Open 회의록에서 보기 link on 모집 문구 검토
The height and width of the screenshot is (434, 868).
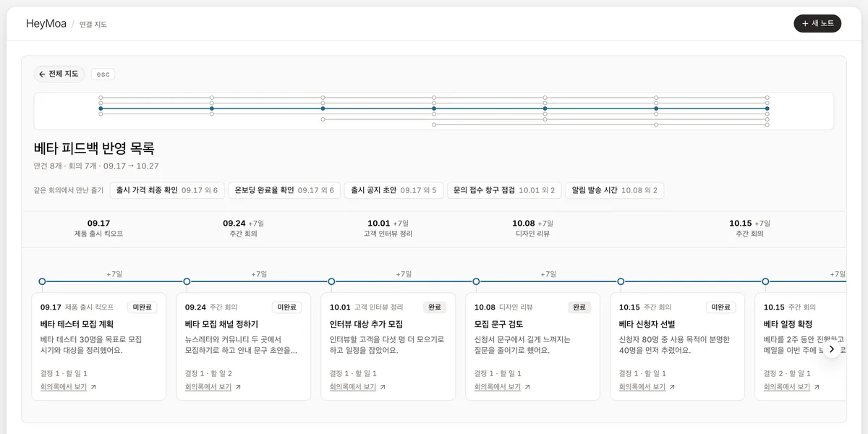coord(498,387)
